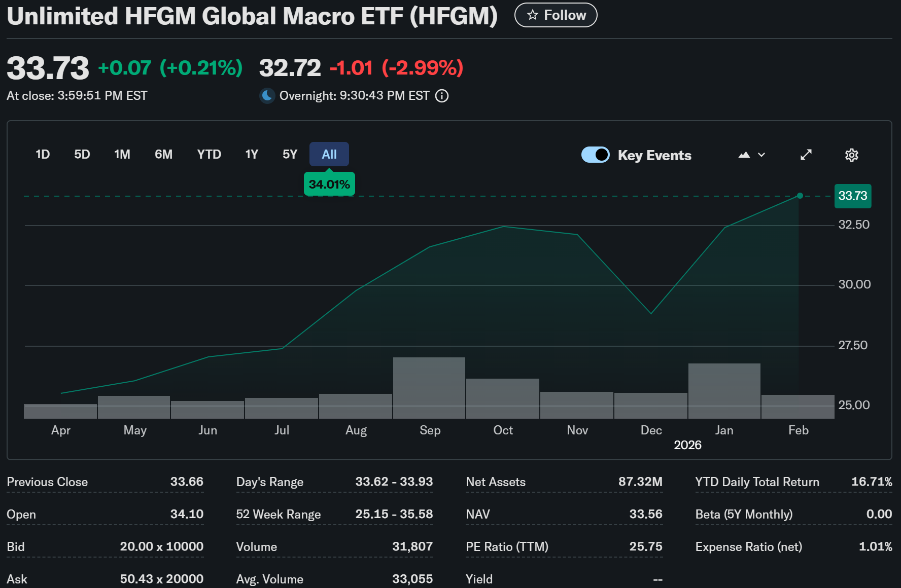
Task: Follow the HFGM ETF
Action: click(556, 15)
